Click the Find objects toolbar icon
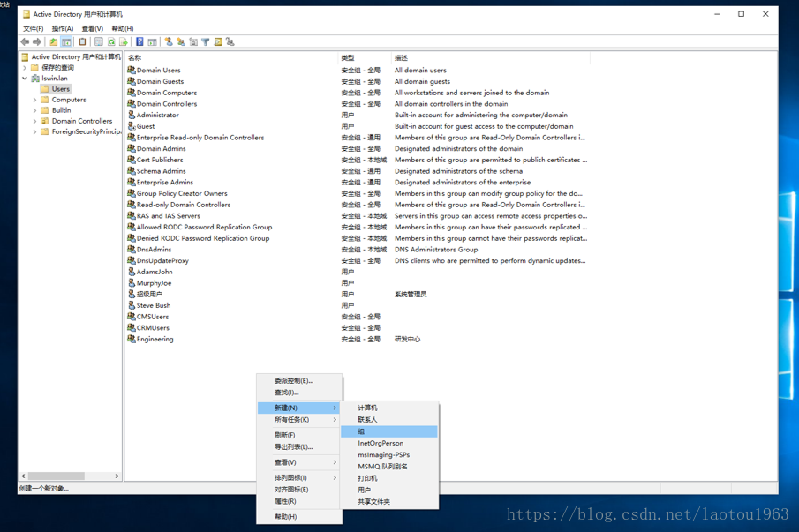This screenshot has height=532, width=799. [217, 41]
